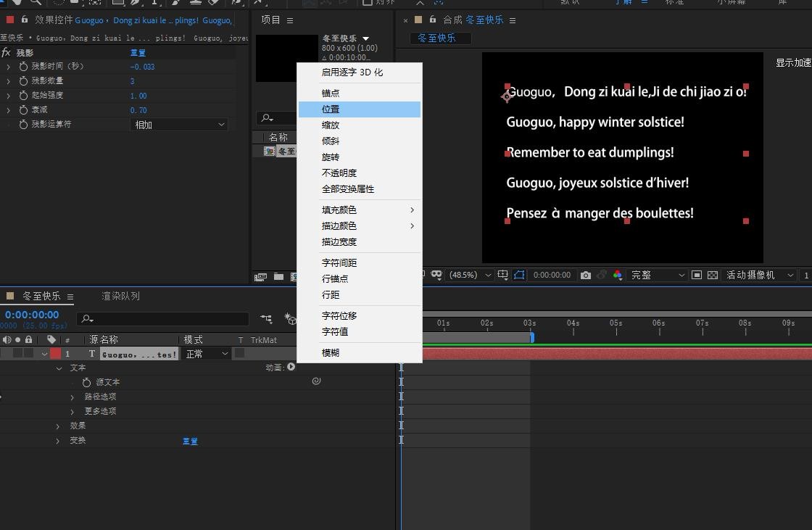
Task: Open the 活动摄像机 view dropdown
Action: click(x=758, y=275)
